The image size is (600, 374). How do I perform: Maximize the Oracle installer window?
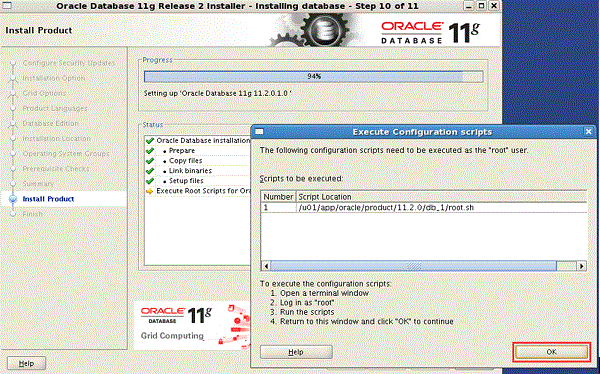click(481, 6)
